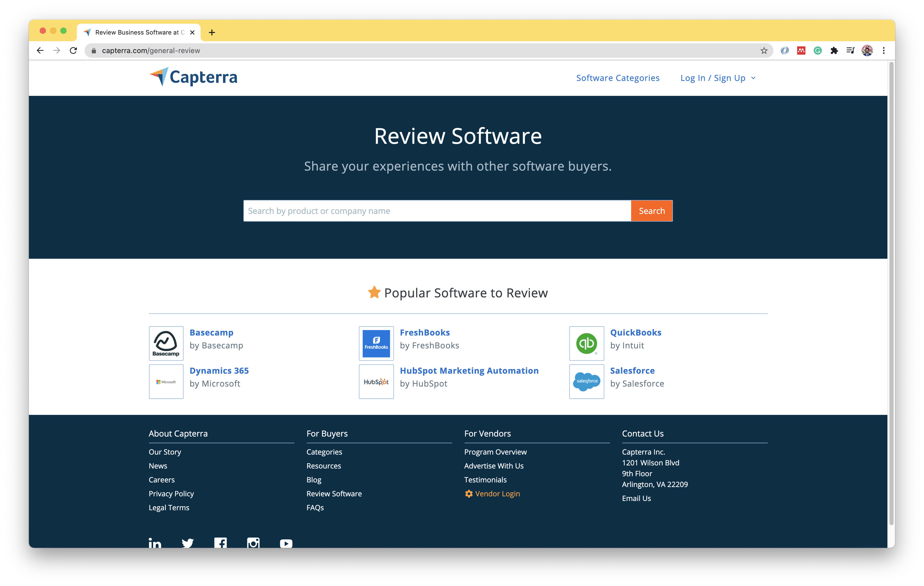
Task: Open the Grammarly extension icon
Action: click(818, 50)
